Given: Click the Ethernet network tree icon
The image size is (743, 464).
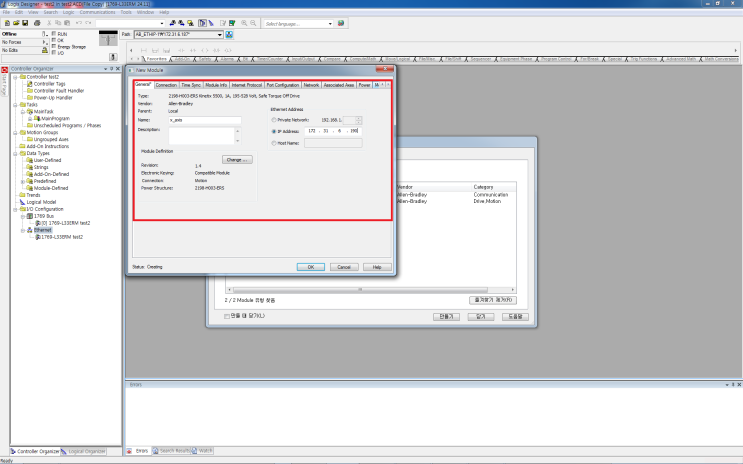Looking at the screenshot, I should [x=30, y=230].
